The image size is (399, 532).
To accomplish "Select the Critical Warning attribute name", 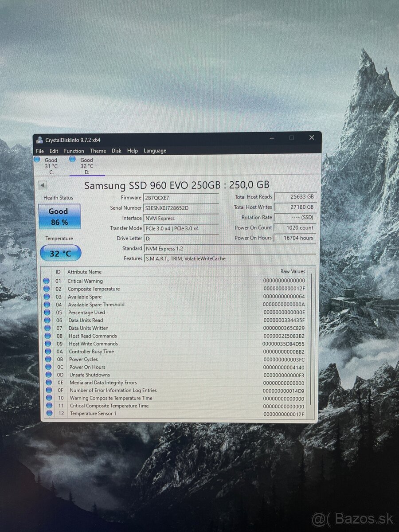I will [x=85, y=281].
